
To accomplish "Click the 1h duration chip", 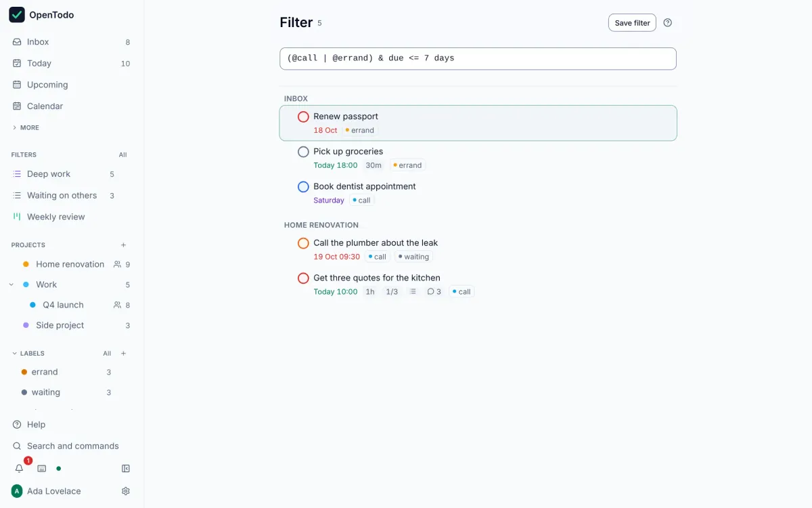I will click(x=370, y=292).
